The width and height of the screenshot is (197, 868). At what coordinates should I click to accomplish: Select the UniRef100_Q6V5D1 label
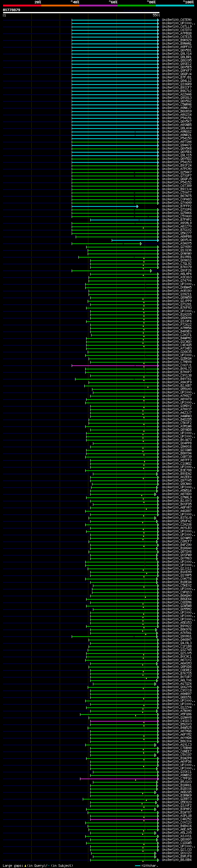[x=177, y=50]
